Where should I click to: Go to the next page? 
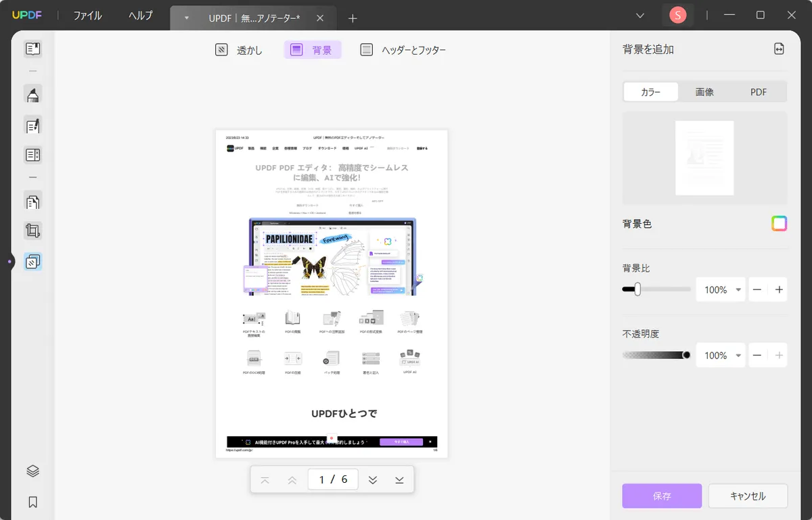coord(372,479)
